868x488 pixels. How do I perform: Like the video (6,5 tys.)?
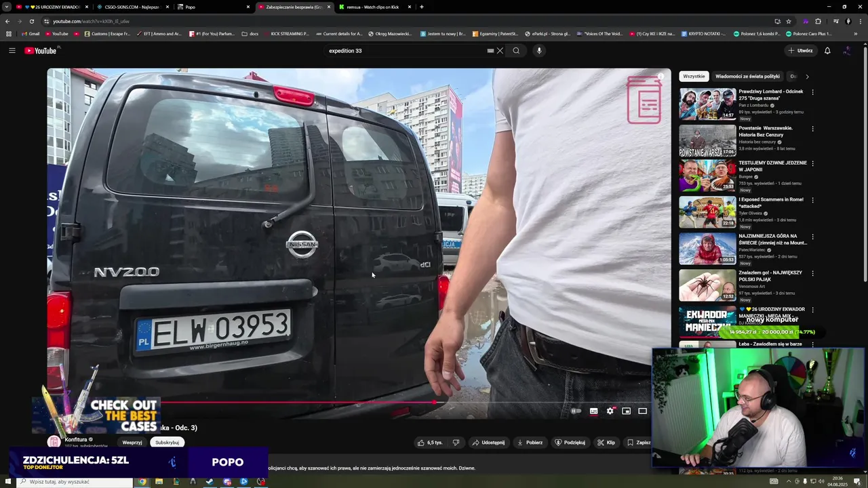point(430,443)
